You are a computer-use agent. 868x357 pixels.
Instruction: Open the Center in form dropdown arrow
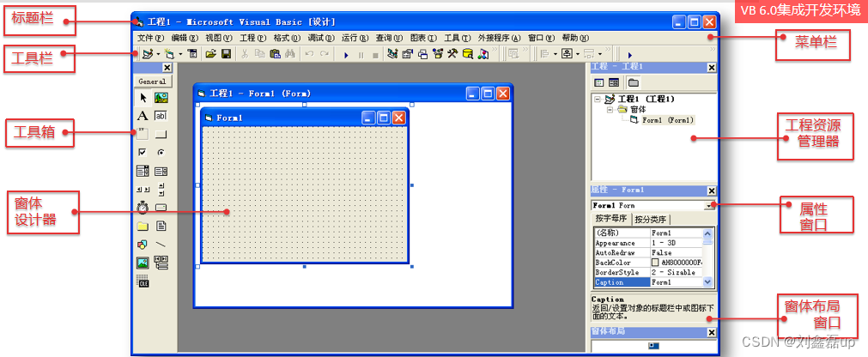(578, 54)
